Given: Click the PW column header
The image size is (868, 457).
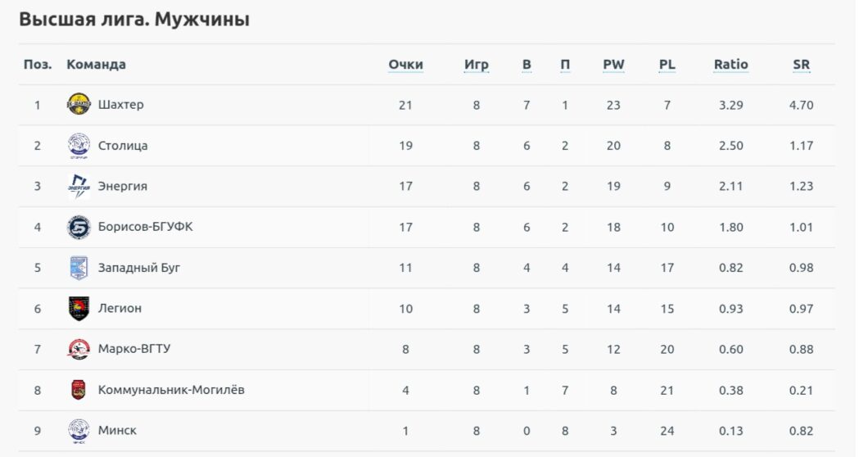Looking at the screenshot, I should [x=613, y=65].
